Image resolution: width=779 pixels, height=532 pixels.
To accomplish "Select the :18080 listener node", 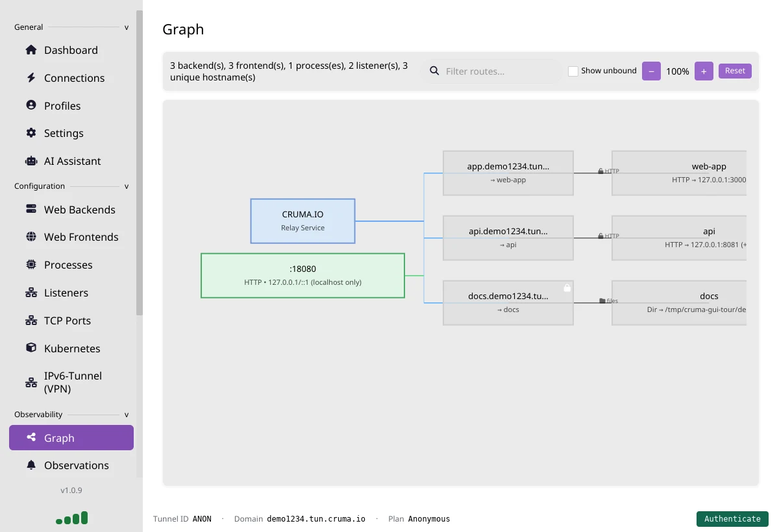I will coord(303,276).
